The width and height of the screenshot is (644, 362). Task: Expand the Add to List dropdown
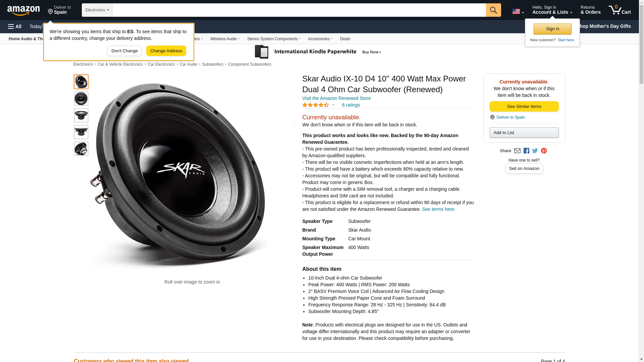pyautogui.click(x=524, y=133)
